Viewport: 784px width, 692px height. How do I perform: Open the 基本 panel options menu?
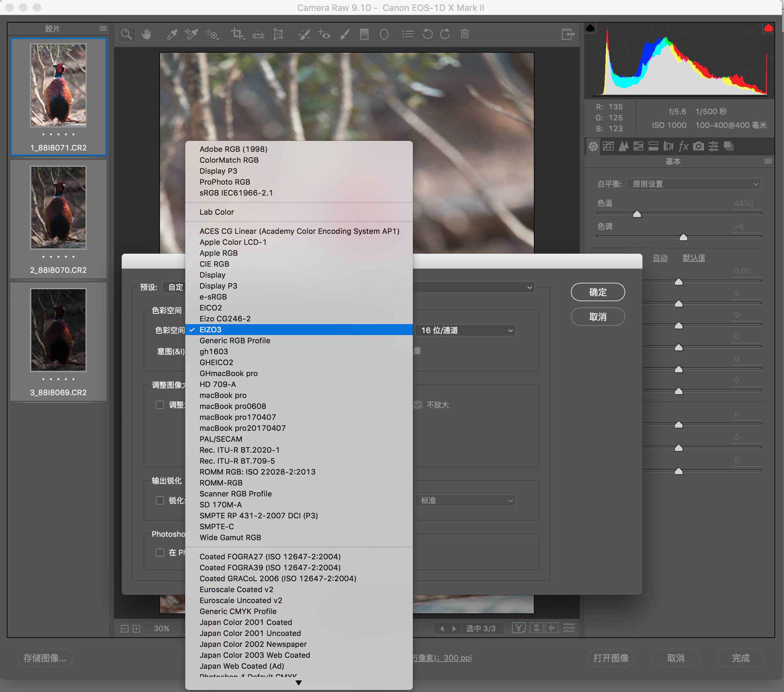(x=768, y=161)
